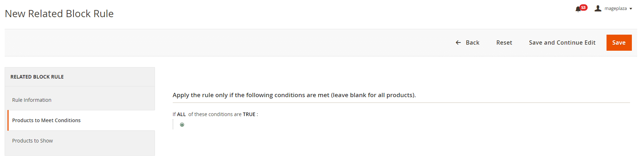Add a new condition with green plus icon
Viewport: 644px width, 165px height.
182,125
